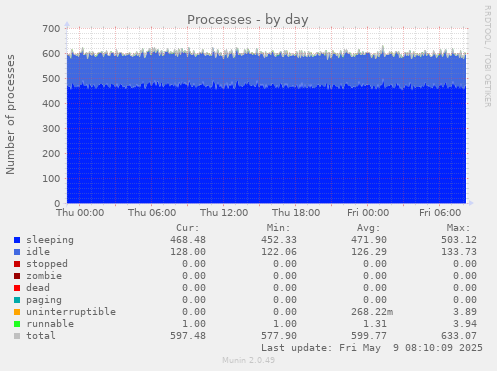This screenshot has height=371, width=497.
Task: Click total current value 597.48
Action: point(188,336)
